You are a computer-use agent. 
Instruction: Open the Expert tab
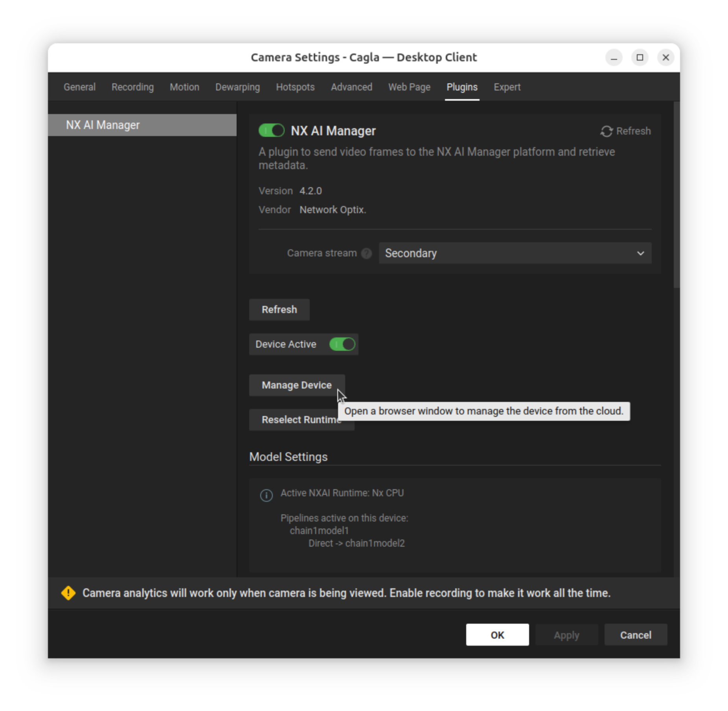pyautogui.click(x=507, y=87)
